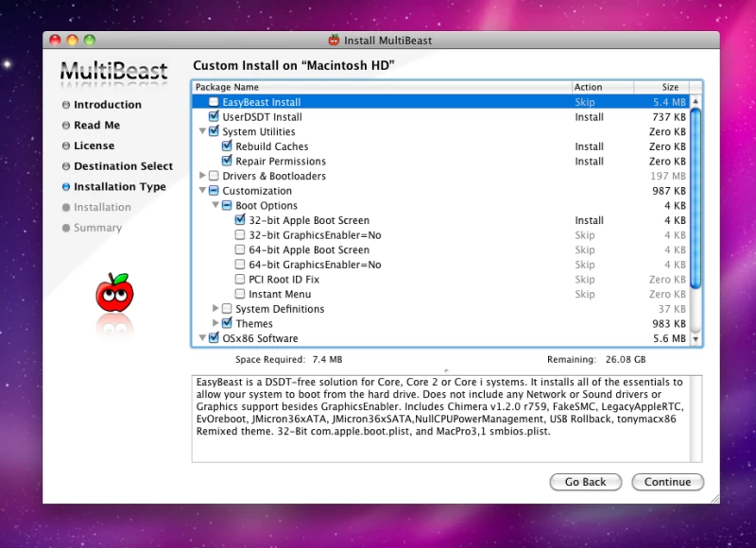Enable the EasyBeast Install checkbox
Image resolution: width=756 pixels, height=548 pixels.
[x=214, y=102]
